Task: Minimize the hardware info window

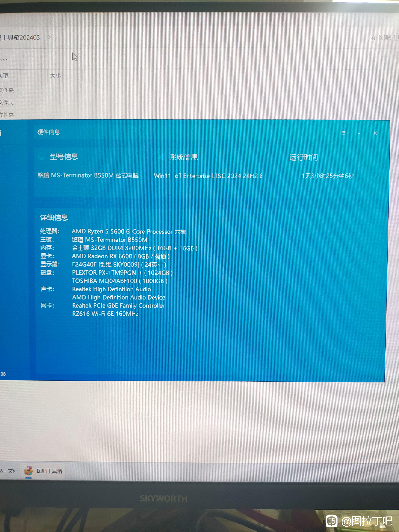Action: 359,133
